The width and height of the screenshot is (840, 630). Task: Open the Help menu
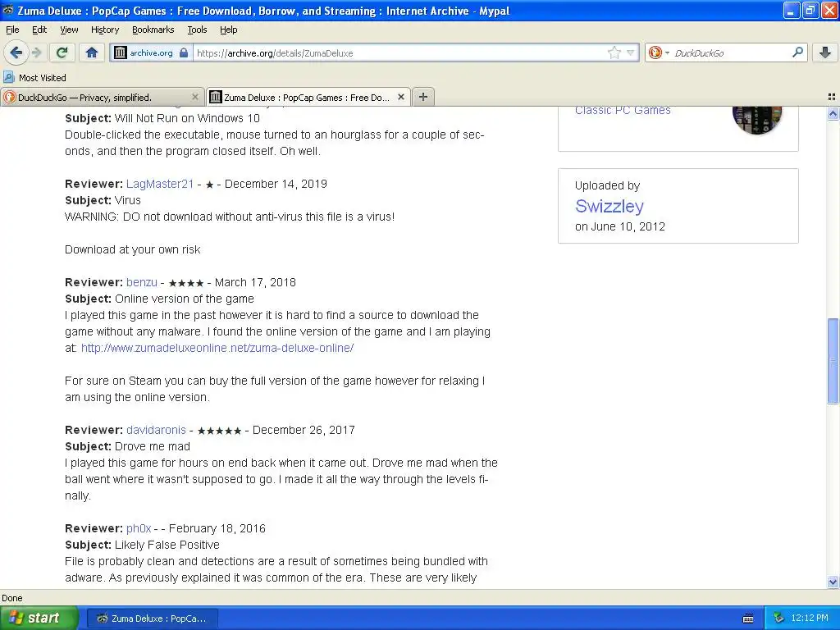tap(229, 30)
